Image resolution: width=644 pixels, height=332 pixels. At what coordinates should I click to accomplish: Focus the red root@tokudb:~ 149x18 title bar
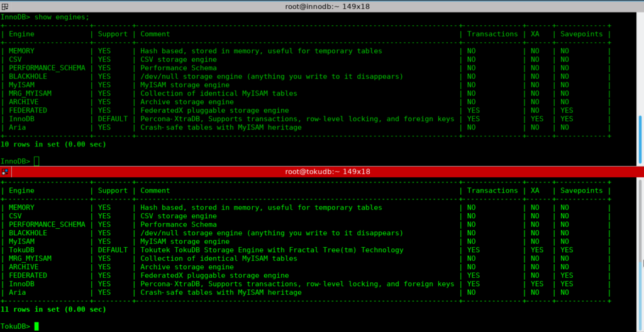click(322, 171)
